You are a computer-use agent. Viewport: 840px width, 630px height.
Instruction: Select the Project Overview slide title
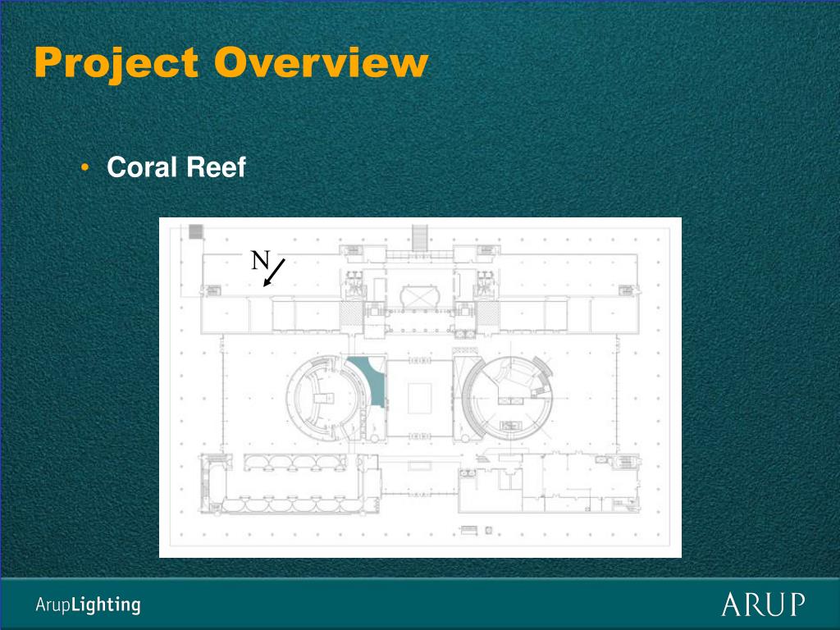[231, 64]
